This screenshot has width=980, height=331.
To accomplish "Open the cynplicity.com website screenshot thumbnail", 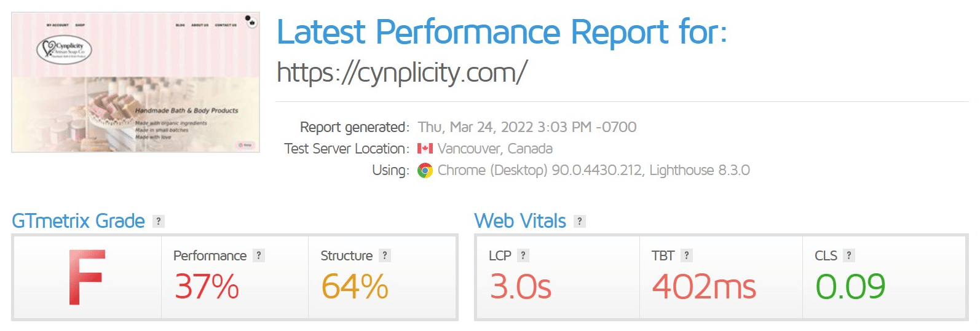I will [135, 82].
